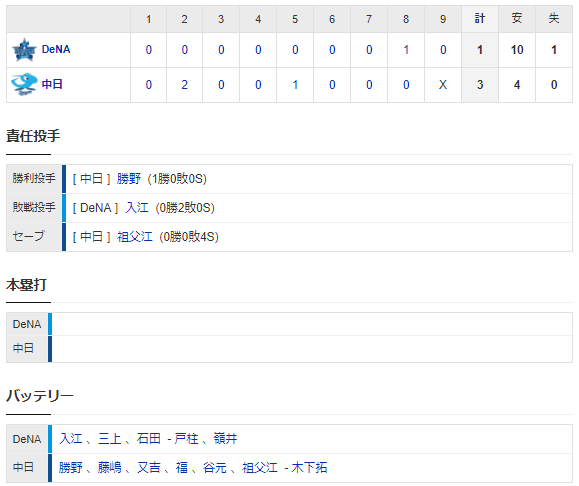Open the DeNA team link in scoreboard
The height and width of the screenshot is (486, 579).
[56, 49]
